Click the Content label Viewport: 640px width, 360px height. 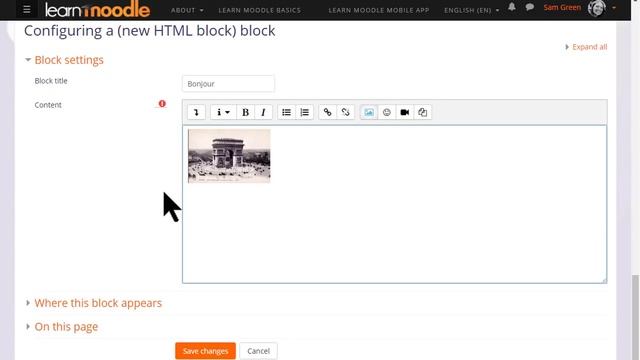(x=48, y=105)
